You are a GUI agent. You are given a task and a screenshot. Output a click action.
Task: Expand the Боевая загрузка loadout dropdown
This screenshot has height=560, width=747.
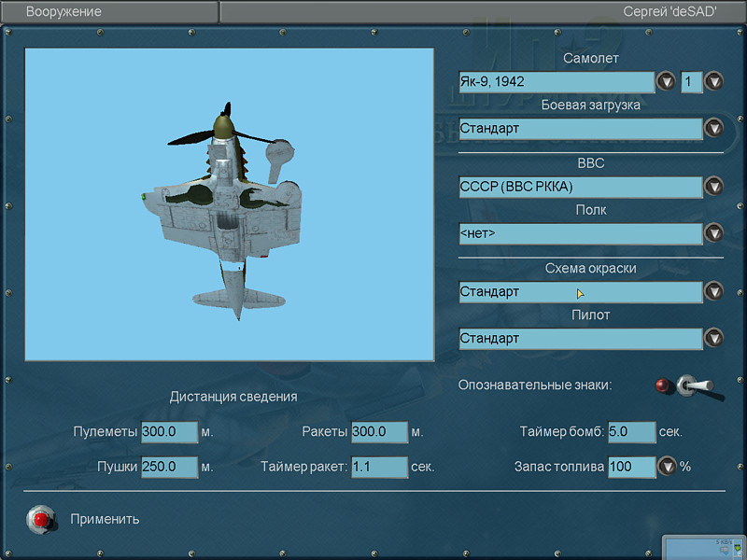pyautogui.click(x=714, y=129)
